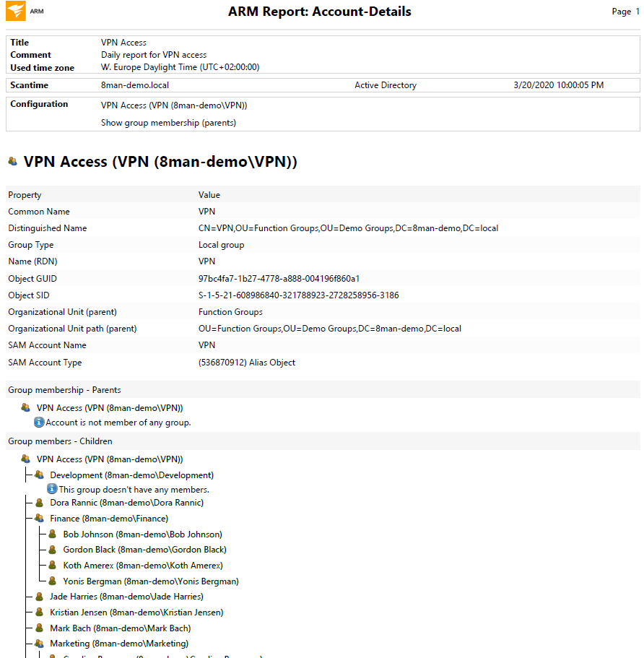Click the 'This group doesn't have any members.' message

coord(134,490)
